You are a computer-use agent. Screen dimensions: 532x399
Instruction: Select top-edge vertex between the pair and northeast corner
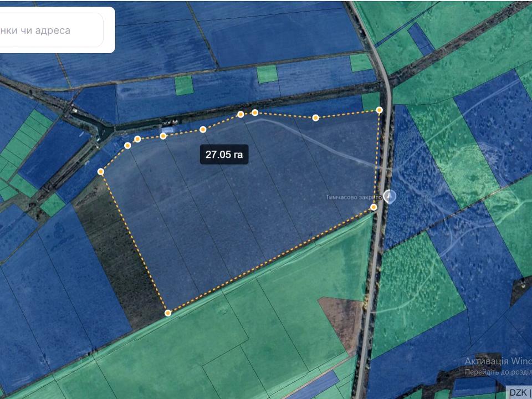coord(315,117)
